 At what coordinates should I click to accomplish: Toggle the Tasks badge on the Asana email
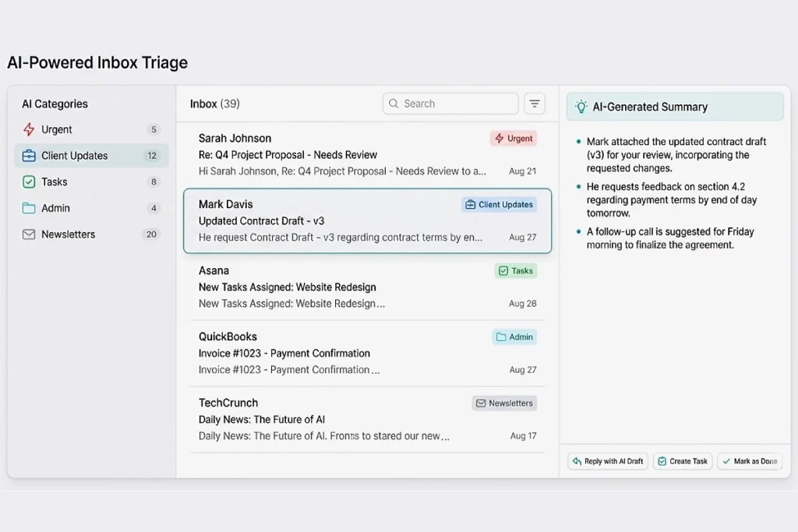515,270
